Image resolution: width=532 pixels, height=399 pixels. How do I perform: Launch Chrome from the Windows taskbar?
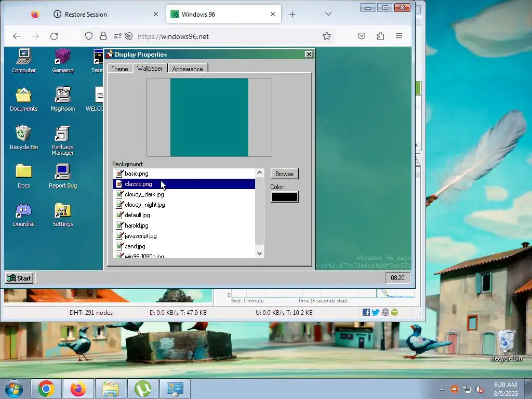click(x=46, y=389)
